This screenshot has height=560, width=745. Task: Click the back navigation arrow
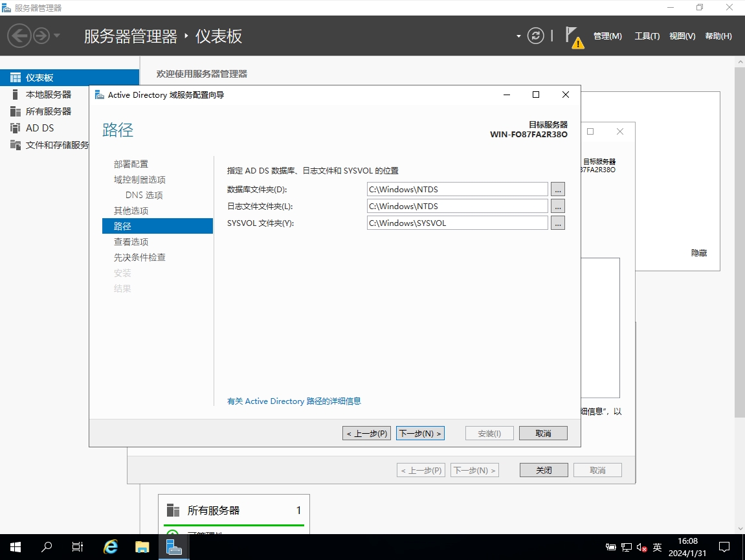pyautogui.click(x=19, y=36)
